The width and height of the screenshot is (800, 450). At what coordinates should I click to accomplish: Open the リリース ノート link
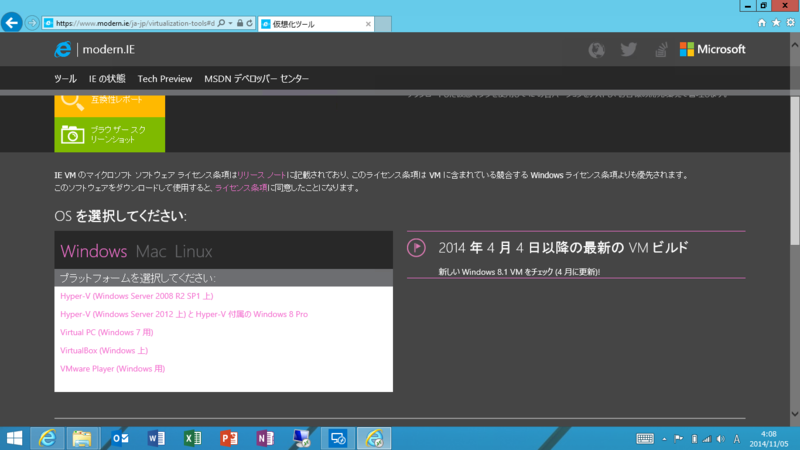262,175
